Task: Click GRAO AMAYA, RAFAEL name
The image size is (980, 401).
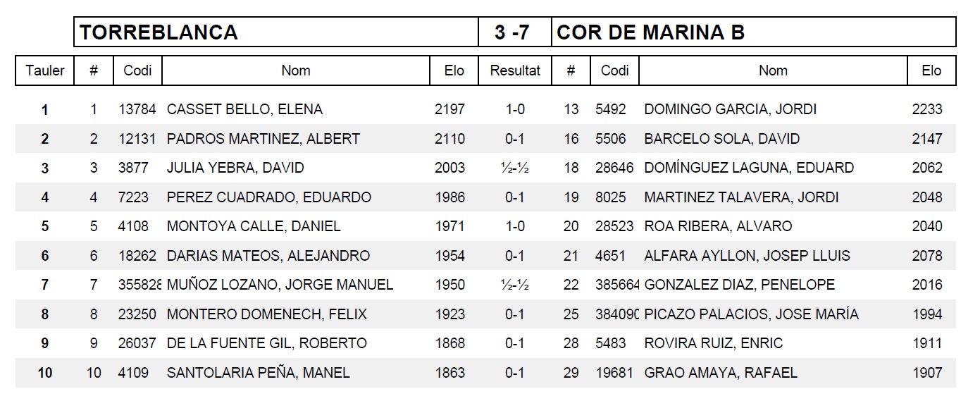Action: [720, 373]
